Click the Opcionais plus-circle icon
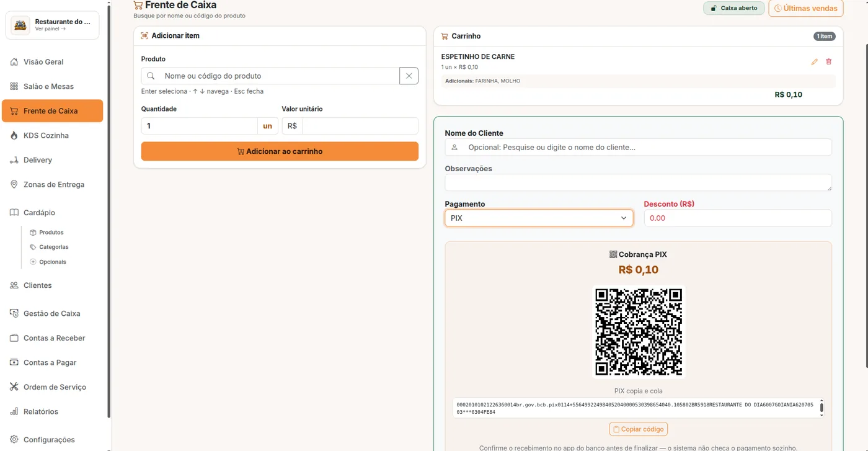868x451 pixels. click(33, 262)
